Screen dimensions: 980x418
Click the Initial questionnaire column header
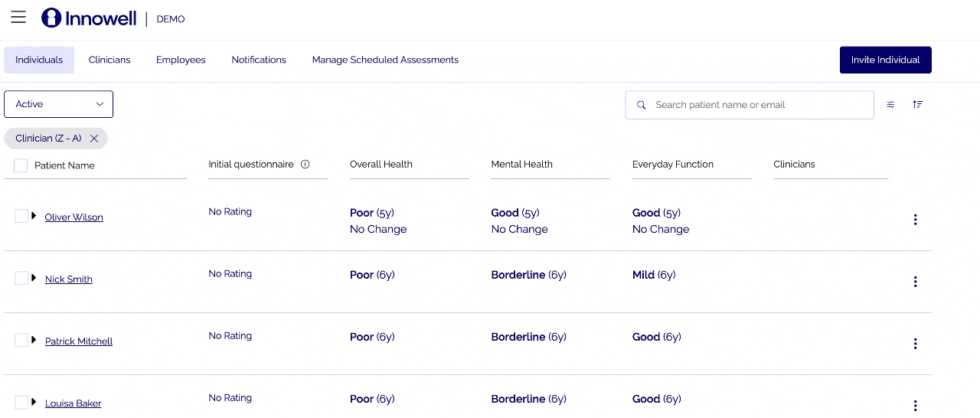[251, 165]
